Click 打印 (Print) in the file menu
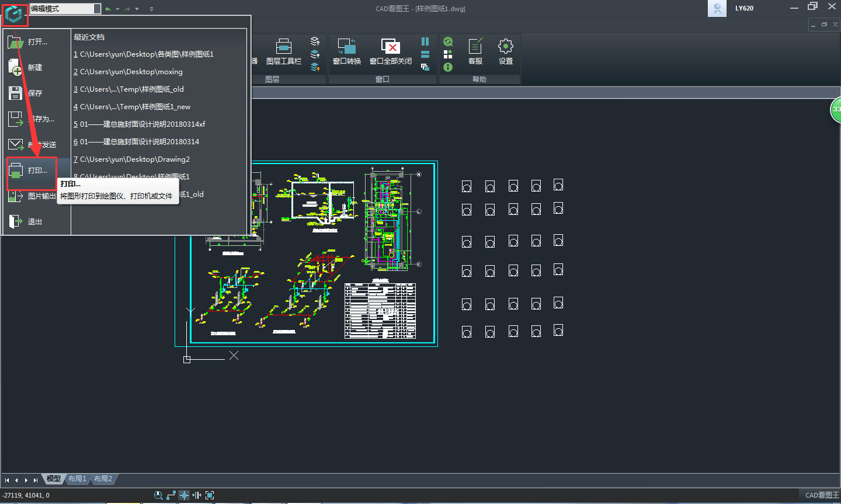This screenshot has width=841, height=504. [32, 171]
